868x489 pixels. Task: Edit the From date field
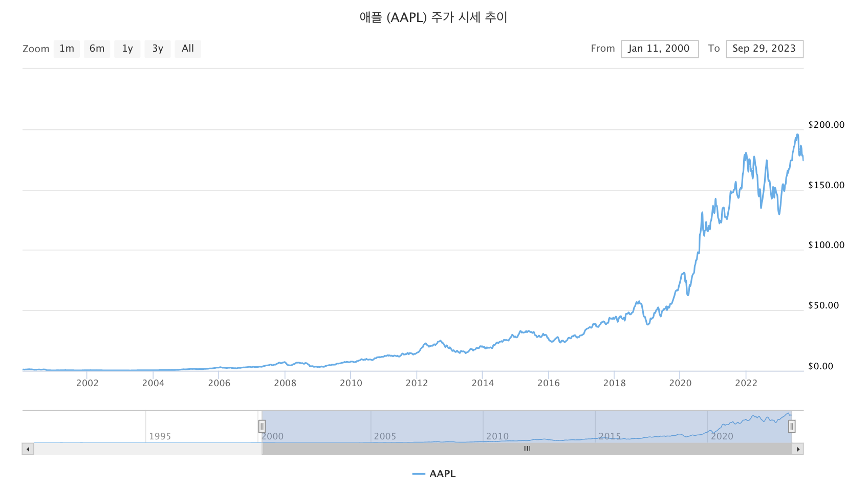click(660, 49)
